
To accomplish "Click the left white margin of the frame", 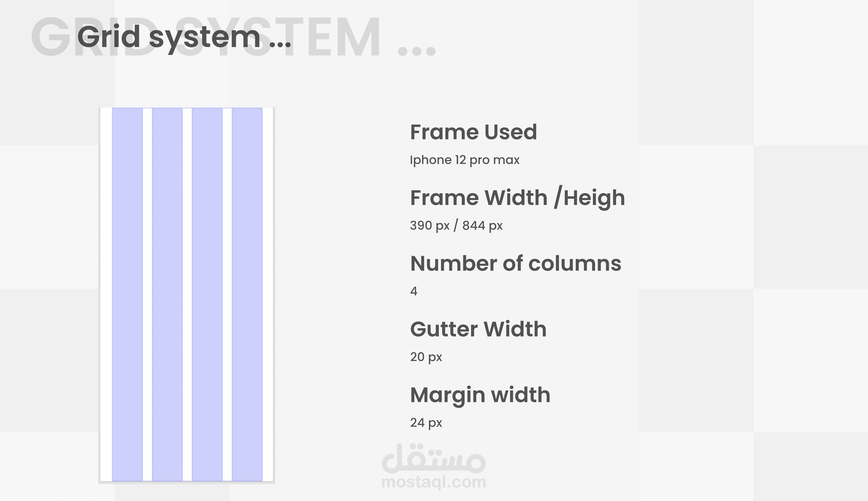I will pyautogui.click(x=106, y=294).
